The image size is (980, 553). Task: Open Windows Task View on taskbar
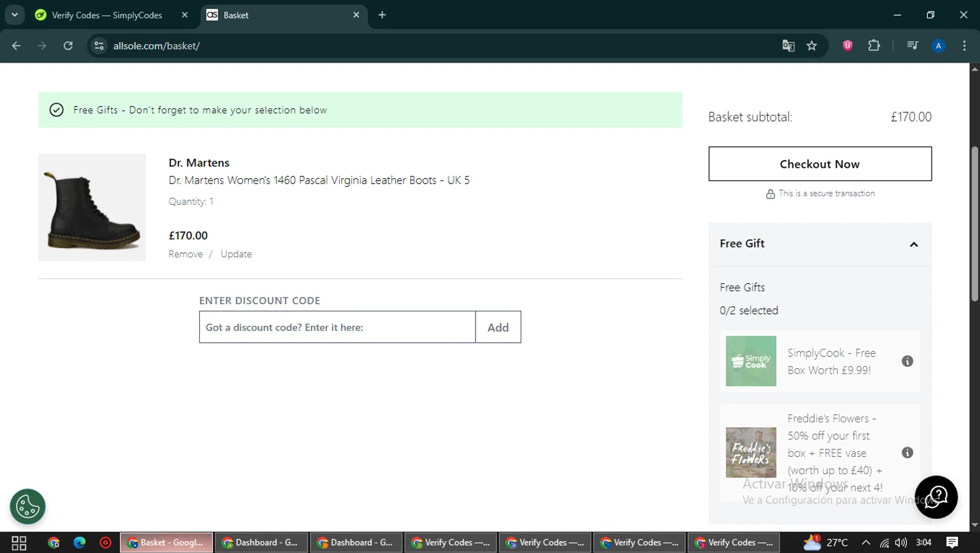[x=19, y=543]
